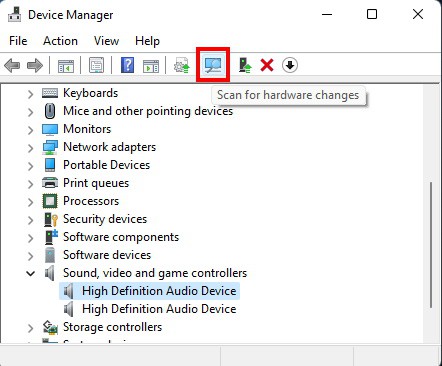Open the Properties toolbar icon
The image size is (442, 366).
click(96, 65)
